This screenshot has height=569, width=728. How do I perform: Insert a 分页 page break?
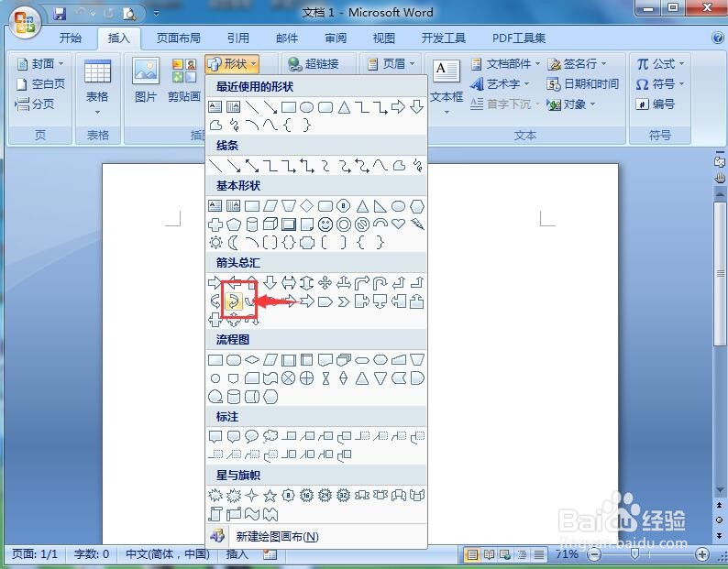35,104
